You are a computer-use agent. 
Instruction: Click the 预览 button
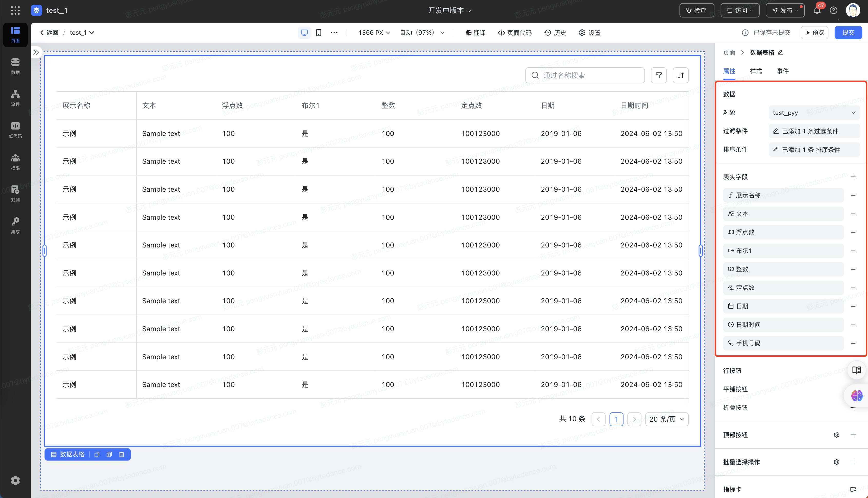pos(815,32)
